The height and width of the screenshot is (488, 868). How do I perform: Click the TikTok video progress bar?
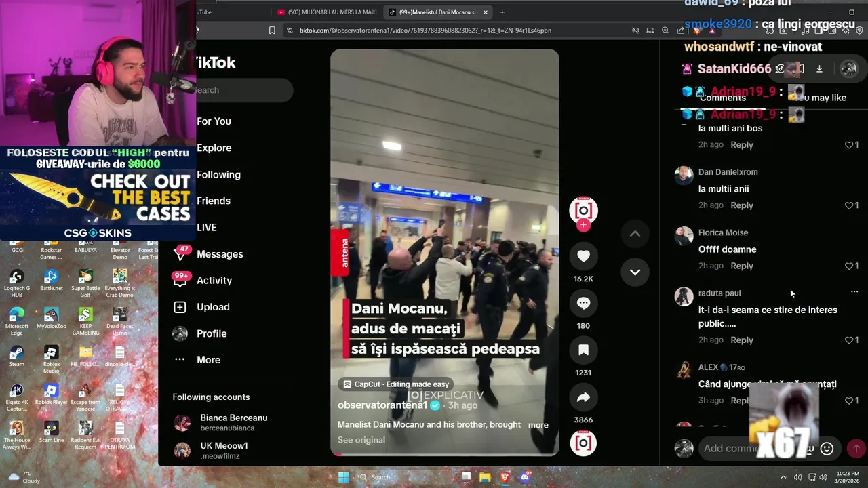[445, 454]
